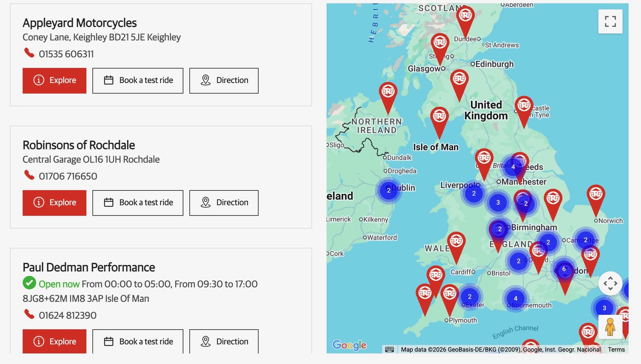Select the Appleyard Motorcycles dealer name

pos(80,23)
